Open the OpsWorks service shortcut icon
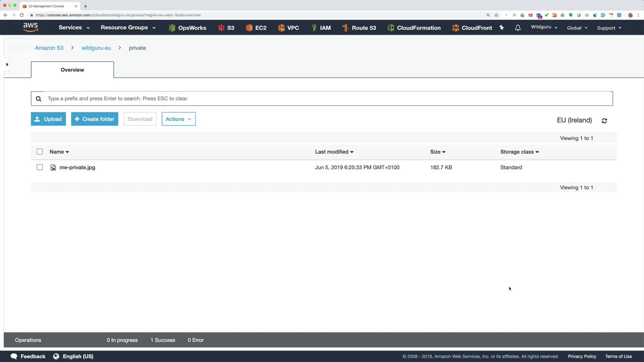The width and height of the screenshot is (644, 362). pyautogui.click(x=172, y=28)
